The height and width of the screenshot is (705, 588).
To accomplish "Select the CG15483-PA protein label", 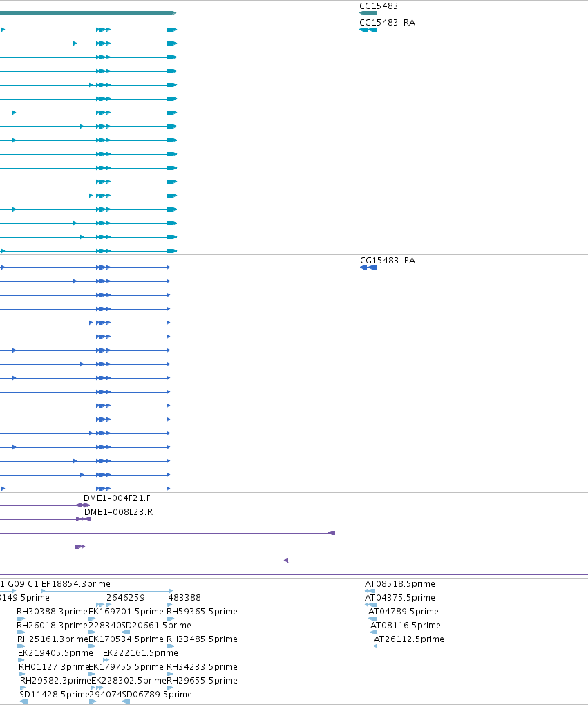I will [x=388, y=261].
